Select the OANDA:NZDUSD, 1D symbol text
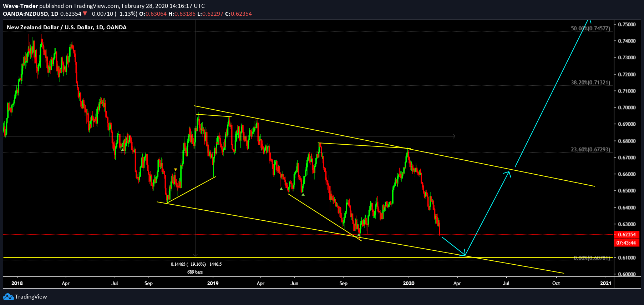The height and width of the screenshot is (305, 644). tap(31, 14)
